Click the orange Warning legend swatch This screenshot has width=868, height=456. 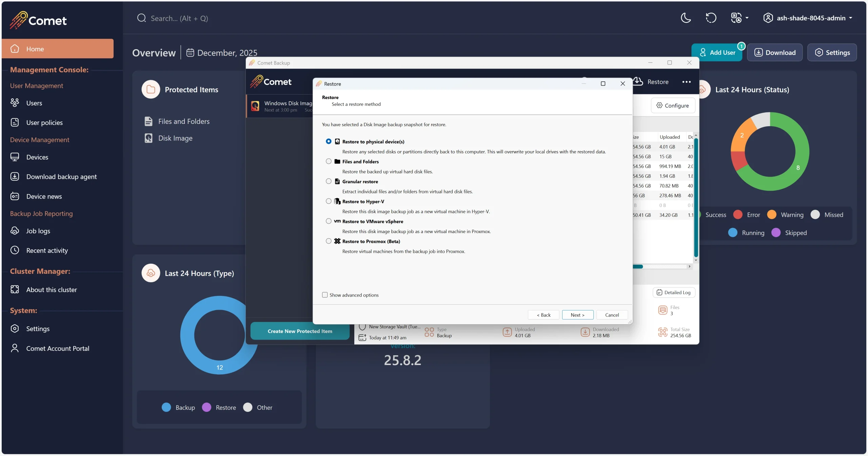coord(772,214)
